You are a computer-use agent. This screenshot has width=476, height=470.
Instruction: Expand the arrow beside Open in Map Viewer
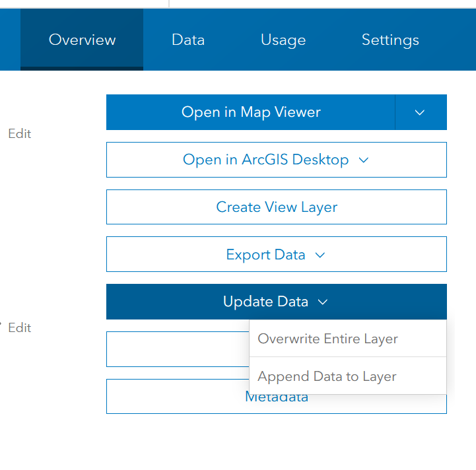(x=421, y=112)
